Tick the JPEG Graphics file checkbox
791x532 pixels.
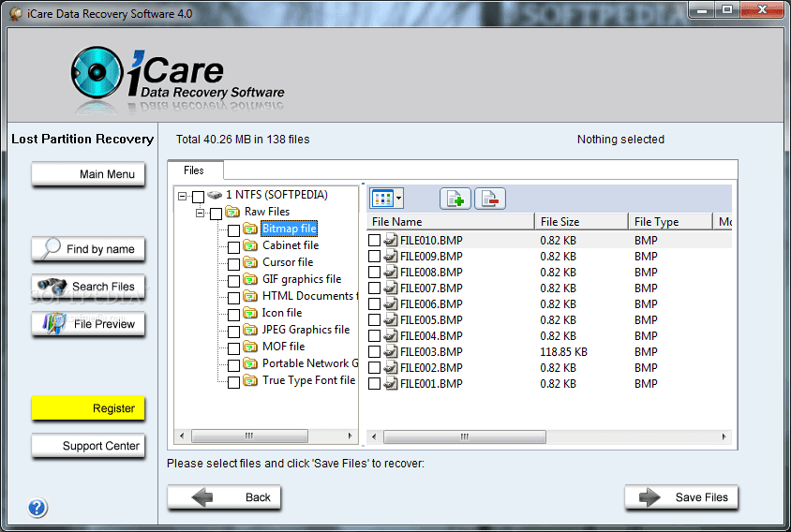tap(233, 332)
